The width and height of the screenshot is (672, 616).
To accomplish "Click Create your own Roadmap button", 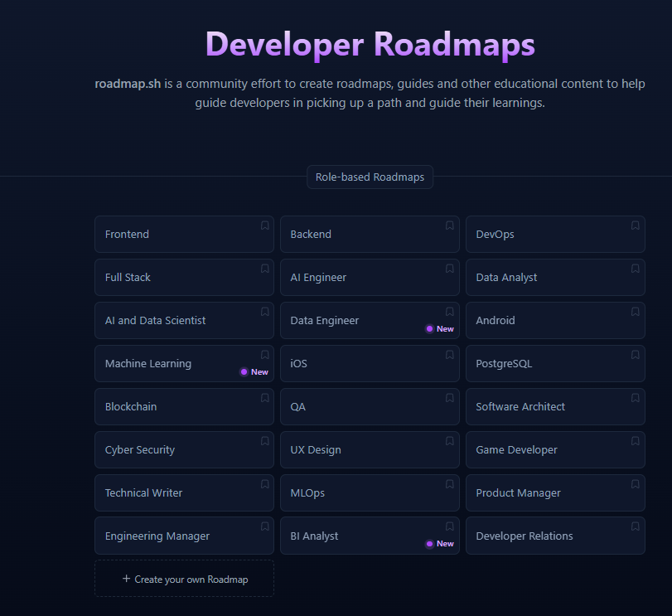I will pos(184,578).
